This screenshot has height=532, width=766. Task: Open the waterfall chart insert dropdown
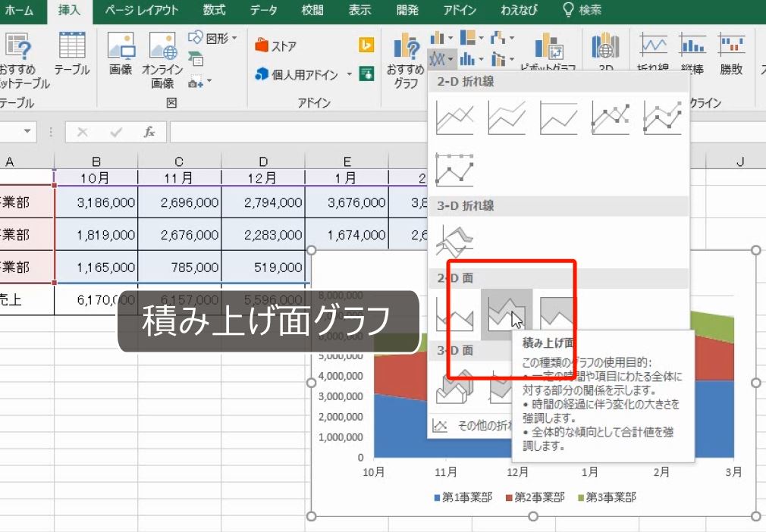[x=502, y=38]
